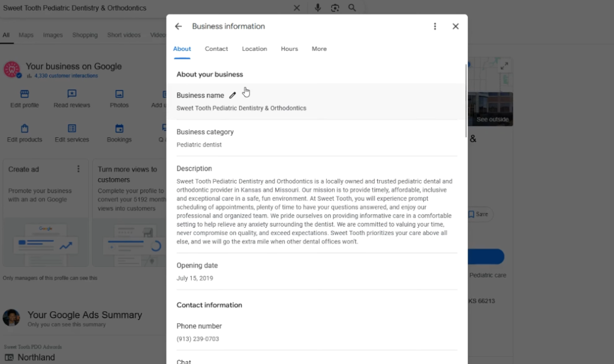Click the Phone number (913) 239-0703 row

[x=317, y=332]
